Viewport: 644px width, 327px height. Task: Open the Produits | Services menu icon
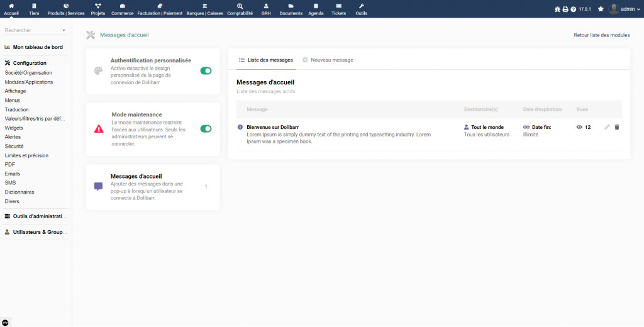65,6
